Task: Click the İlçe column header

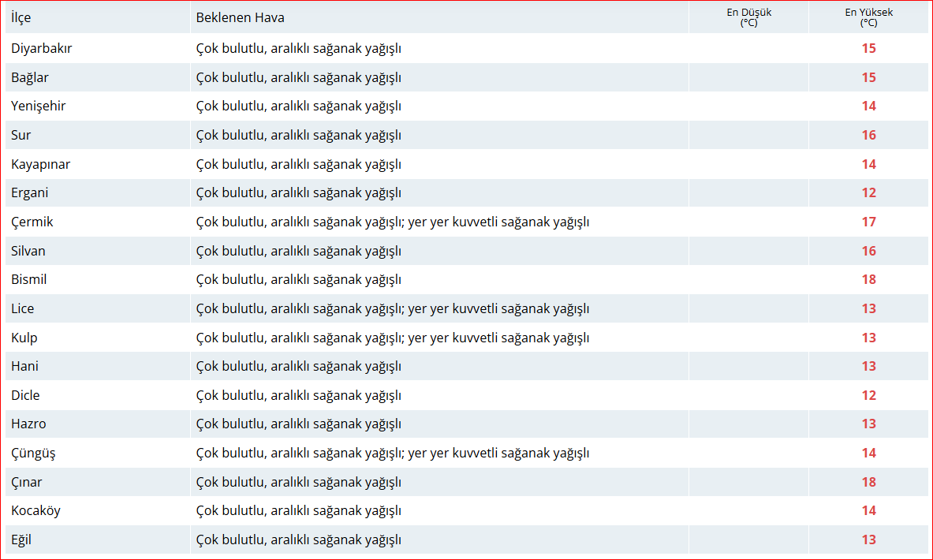Action: coord(21,17)
